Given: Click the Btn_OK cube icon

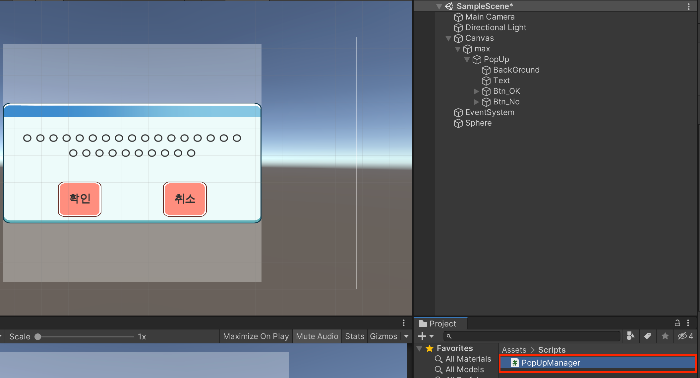Looking at the screenshot, I should [x=486, y=91].
